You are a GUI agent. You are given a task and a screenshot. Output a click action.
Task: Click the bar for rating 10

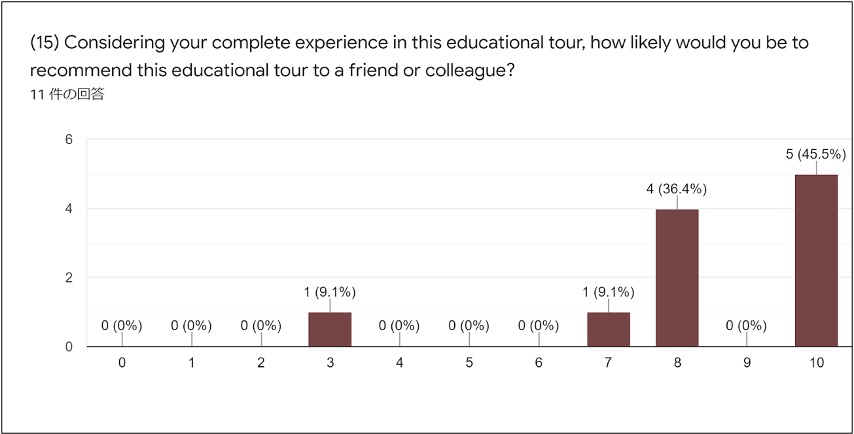pyautogui.click(x=815, y=260)
